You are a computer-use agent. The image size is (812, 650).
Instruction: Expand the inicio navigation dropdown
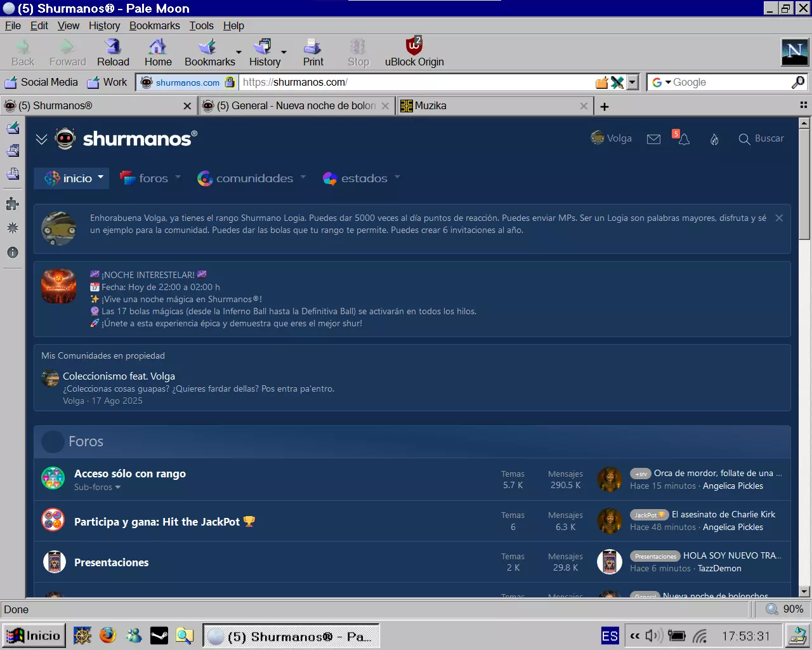[100, 178]
